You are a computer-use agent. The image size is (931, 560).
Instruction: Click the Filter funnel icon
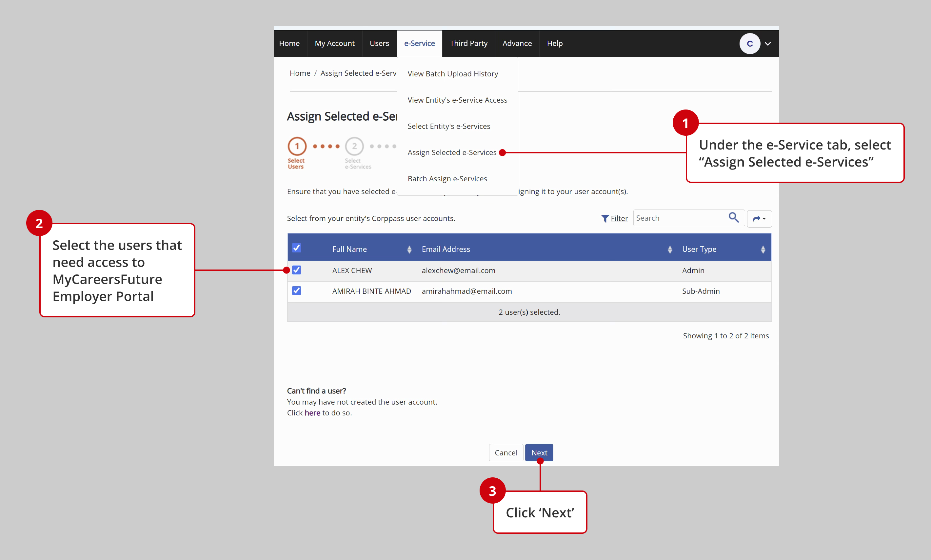tap(605, 218)
